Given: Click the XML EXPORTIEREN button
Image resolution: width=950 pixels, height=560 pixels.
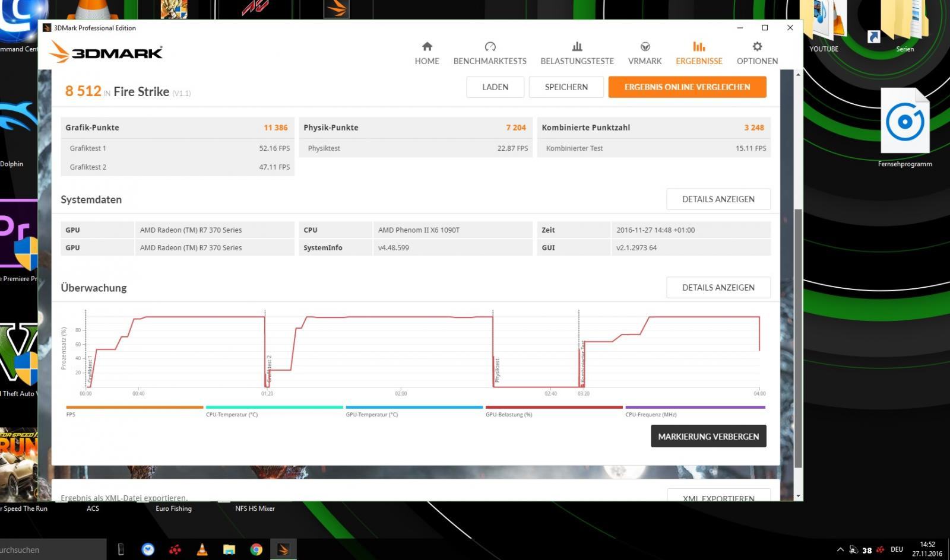Looking at the screenshot, I should click(x=718, y=495).
